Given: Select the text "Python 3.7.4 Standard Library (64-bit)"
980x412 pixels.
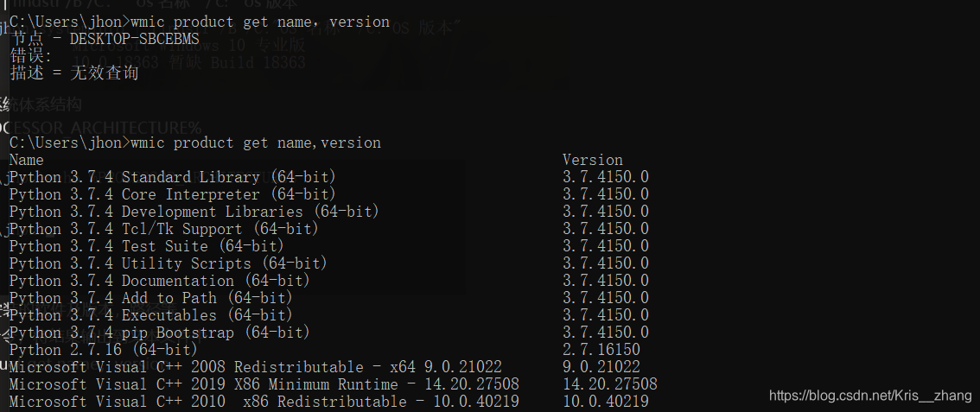Looking at the screenshot, I should [x=173, y=177].
